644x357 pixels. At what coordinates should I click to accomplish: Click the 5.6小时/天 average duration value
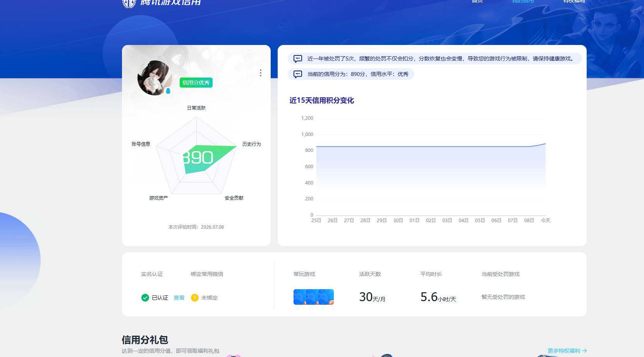(438, 297)
